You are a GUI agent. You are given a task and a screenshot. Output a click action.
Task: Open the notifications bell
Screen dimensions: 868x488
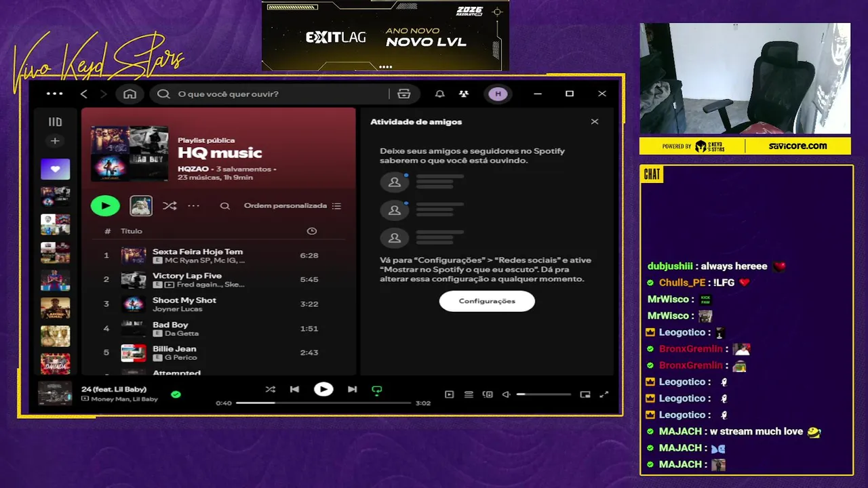[x=440, y=94]
